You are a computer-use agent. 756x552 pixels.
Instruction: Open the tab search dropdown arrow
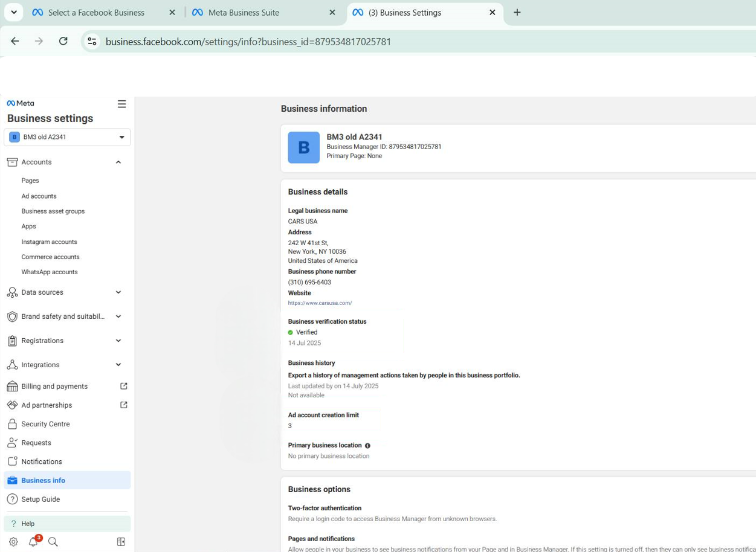13,12
